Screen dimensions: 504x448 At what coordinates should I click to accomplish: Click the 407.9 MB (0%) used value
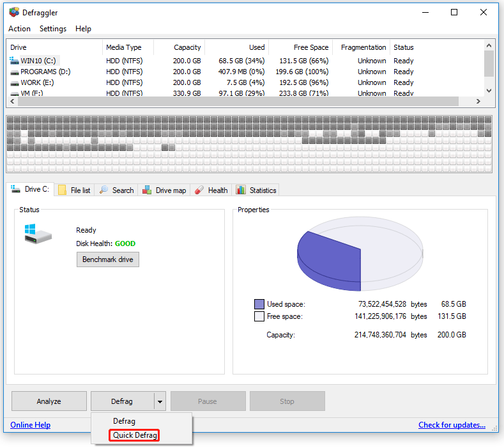coord(241,72)
